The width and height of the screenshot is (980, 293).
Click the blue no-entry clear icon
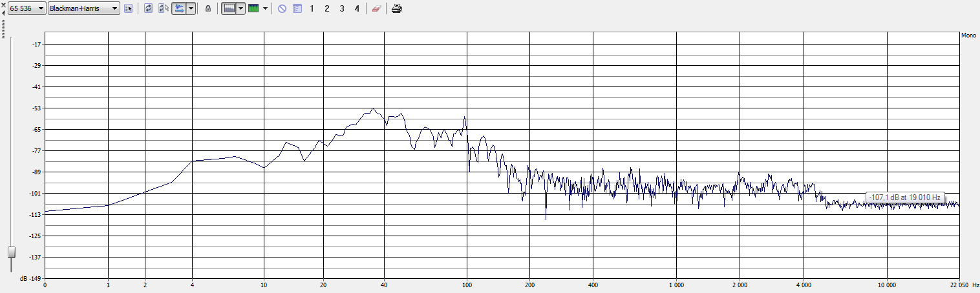(282, 8)
